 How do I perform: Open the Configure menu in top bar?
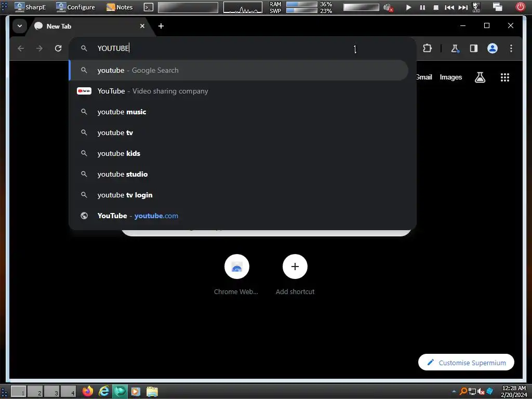coord(75,7)
